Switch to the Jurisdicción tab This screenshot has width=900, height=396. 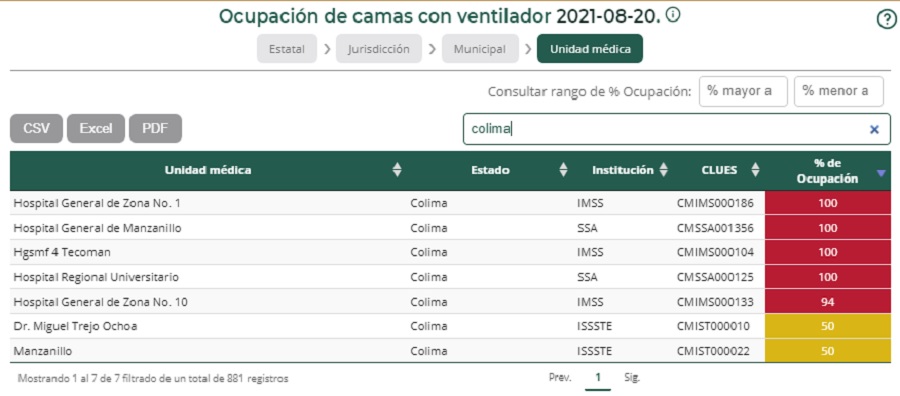click(x=379, y=49)
